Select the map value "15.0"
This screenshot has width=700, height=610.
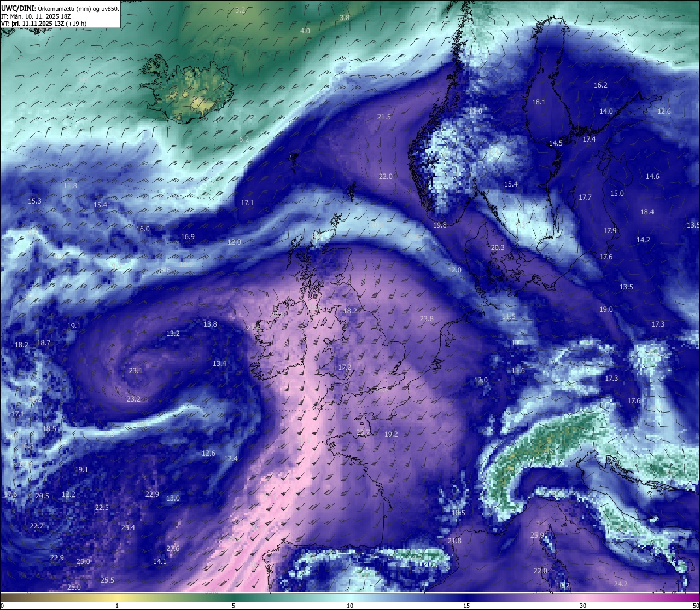[x=617, y=194]
